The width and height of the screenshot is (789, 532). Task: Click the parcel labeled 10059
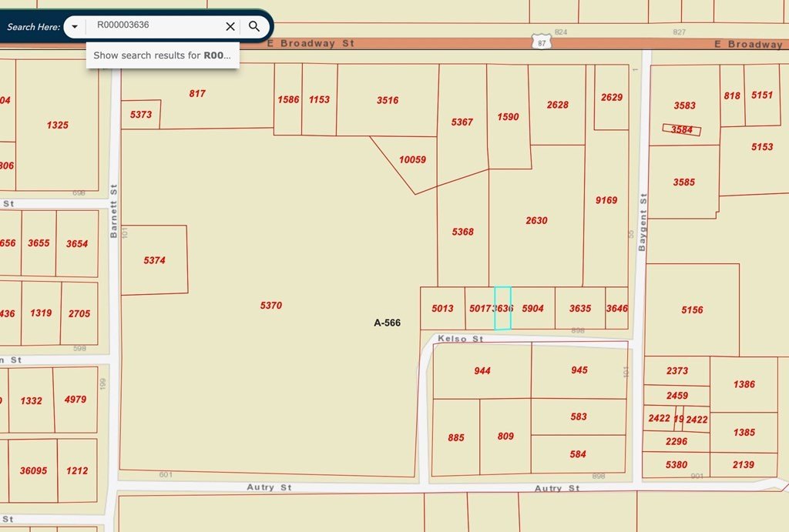[x=412, y=160]
